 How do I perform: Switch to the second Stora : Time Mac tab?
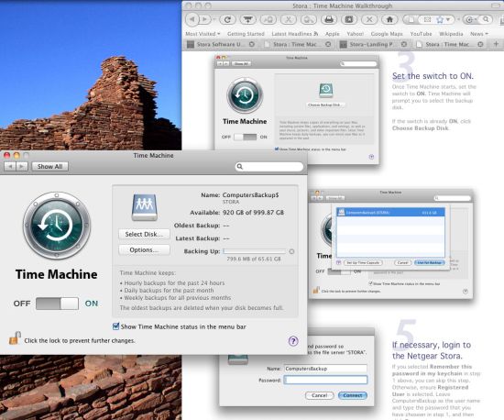coord(448,44)
